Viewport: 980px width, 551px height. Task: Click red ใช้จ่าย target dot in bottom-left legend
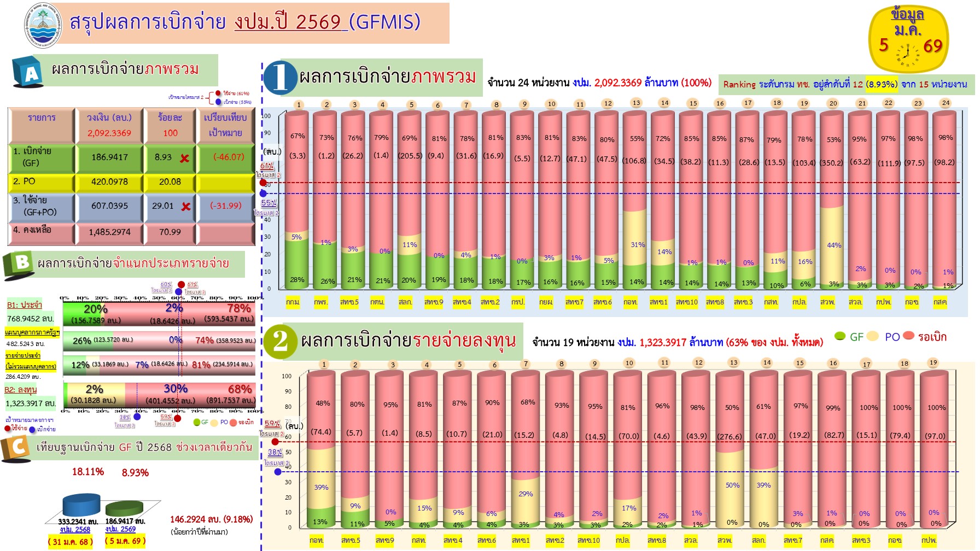pyautogui.click(x=8, y=429)
